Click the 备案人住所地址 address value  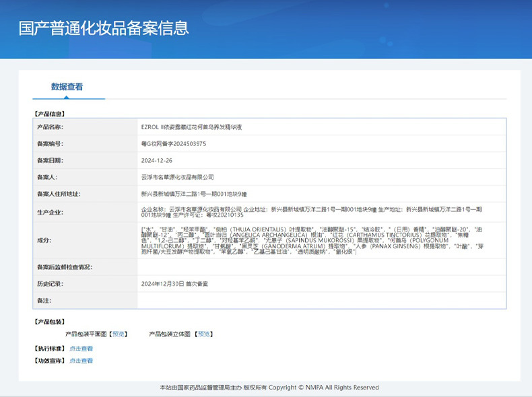[194, 194]
